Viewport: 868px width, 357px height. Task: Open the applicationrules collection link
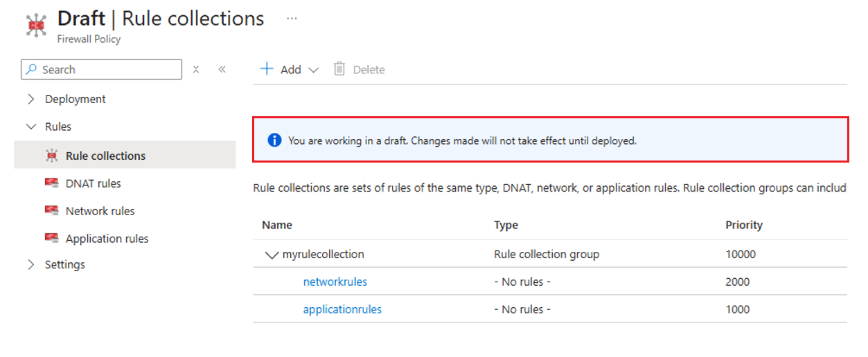point(342,309)
